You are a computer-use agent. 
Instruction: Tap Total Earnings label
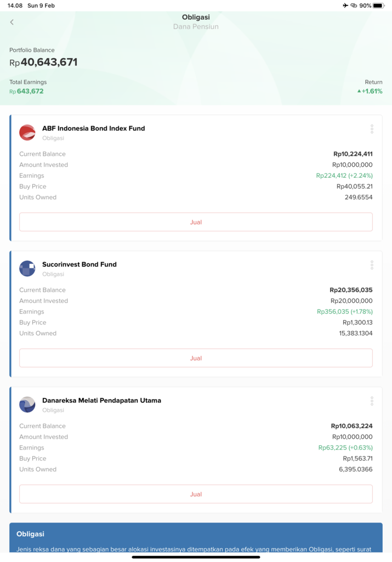pyautogui.click(x=28, y=82)
